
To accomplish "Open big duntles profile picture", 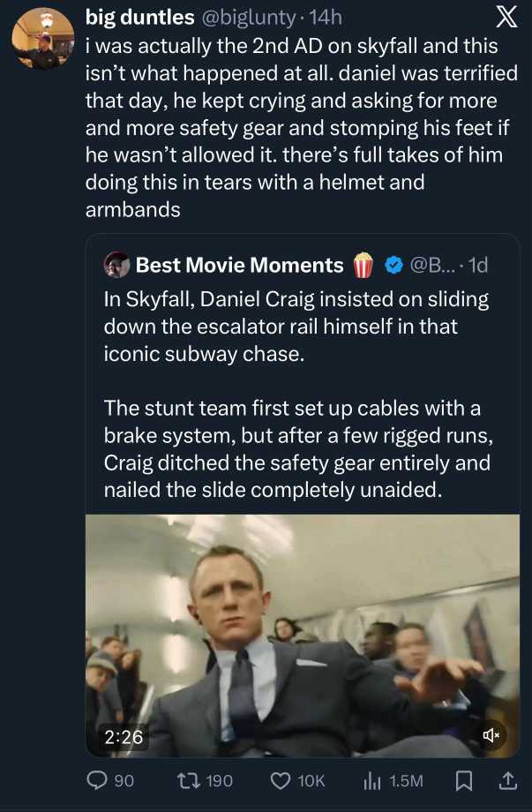I will coord(43,40).
